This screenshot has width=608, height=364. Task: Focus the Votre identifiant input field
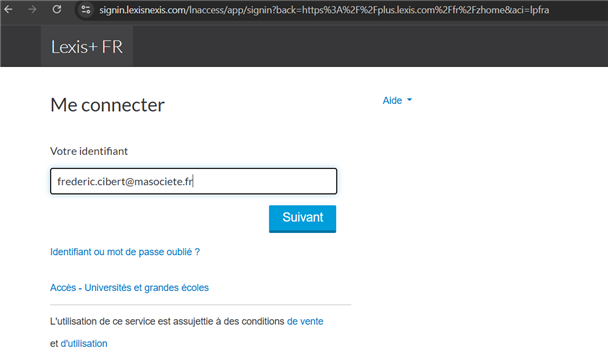pos(193,181)
